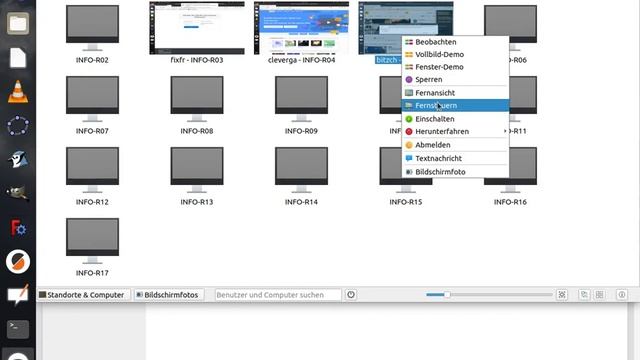Screen dimensions: 640x360
Task: Choose Textnachricht from context menu
Action: pyautogui.click(x=456, y=158)
